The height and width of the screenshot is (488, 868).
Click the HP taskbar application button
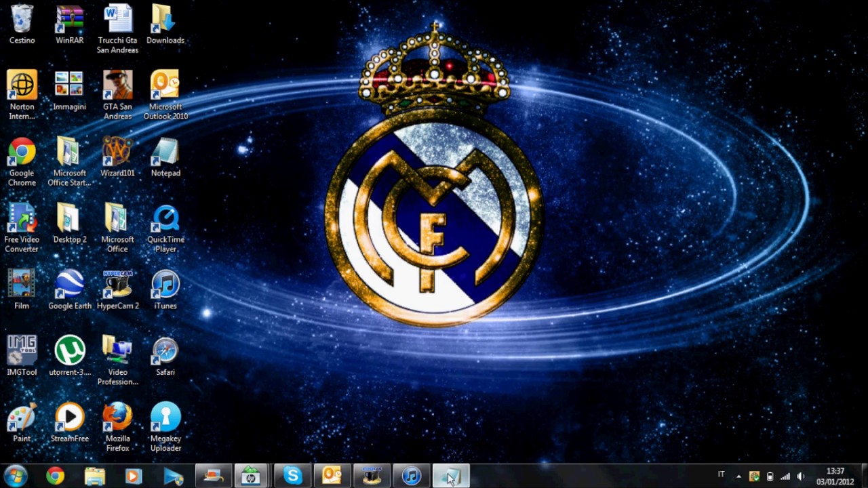(251, 476)
